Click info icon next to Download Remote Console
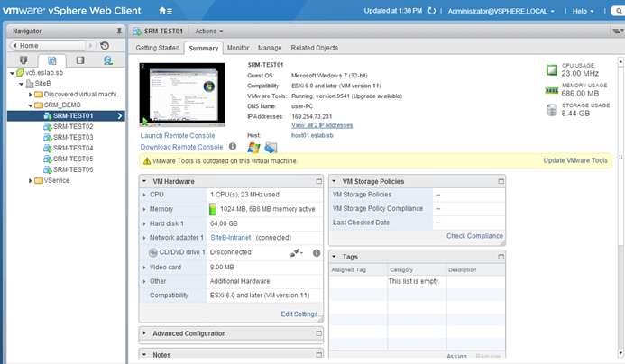 pyautogui.click(x=233, y=146)
